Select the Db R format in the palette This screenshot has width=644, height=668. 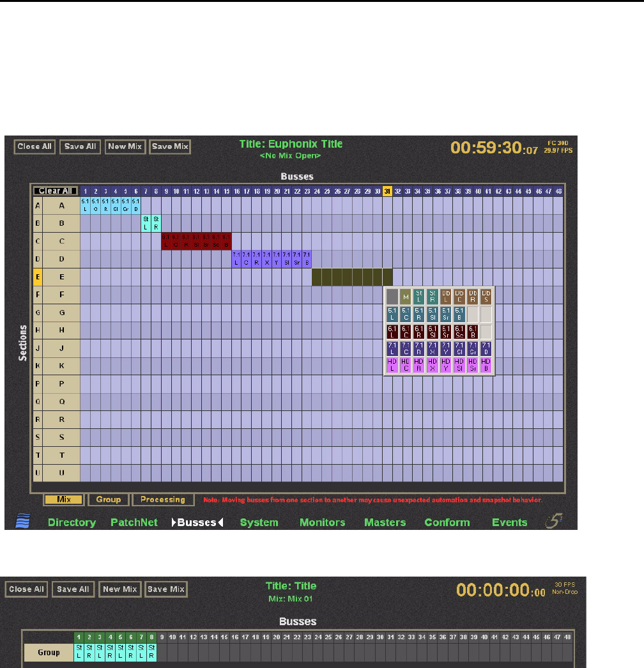pos(472,297)
